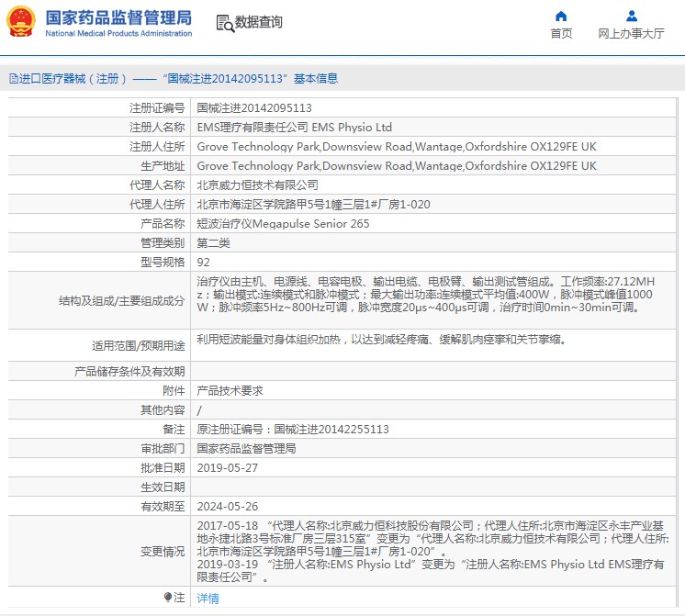The image size is (685, 616).
Task: Click the lightbulb icon beside 注
Action: tap(168, 597)
